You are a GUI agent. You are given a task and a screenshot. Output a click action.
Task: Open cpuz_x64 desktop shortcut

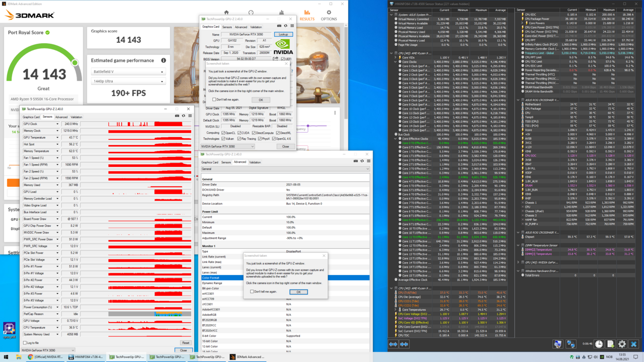click(9, 329)
